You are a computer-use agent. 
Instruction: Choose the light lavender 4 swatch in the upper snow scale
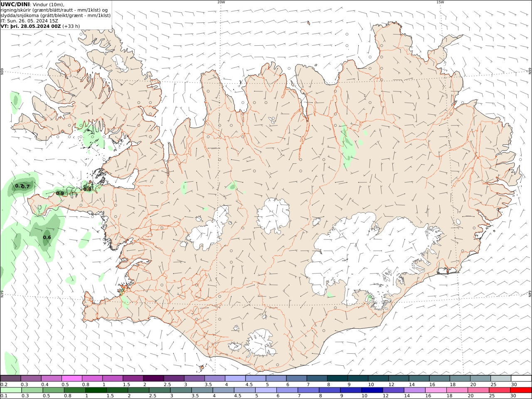click(x=235, y=379)
